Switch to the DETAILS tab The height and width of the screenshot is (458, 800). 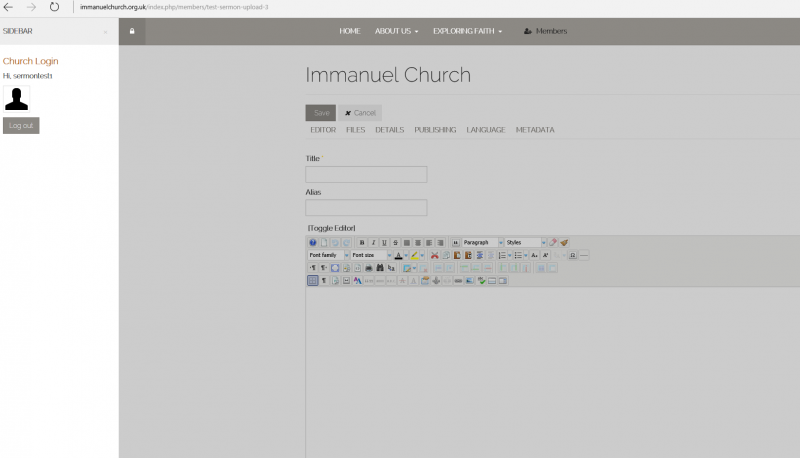pyautogui.click(x=390, y=130)
